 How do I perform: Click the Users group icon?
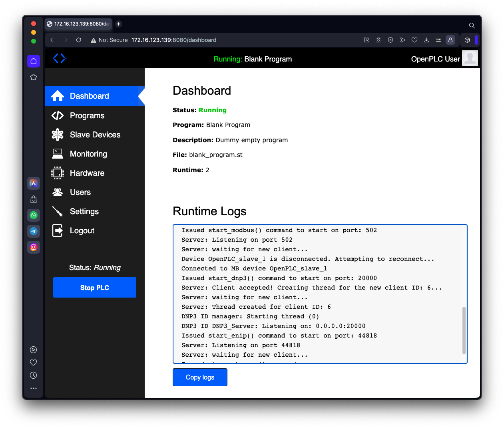[x=58, y=192]
